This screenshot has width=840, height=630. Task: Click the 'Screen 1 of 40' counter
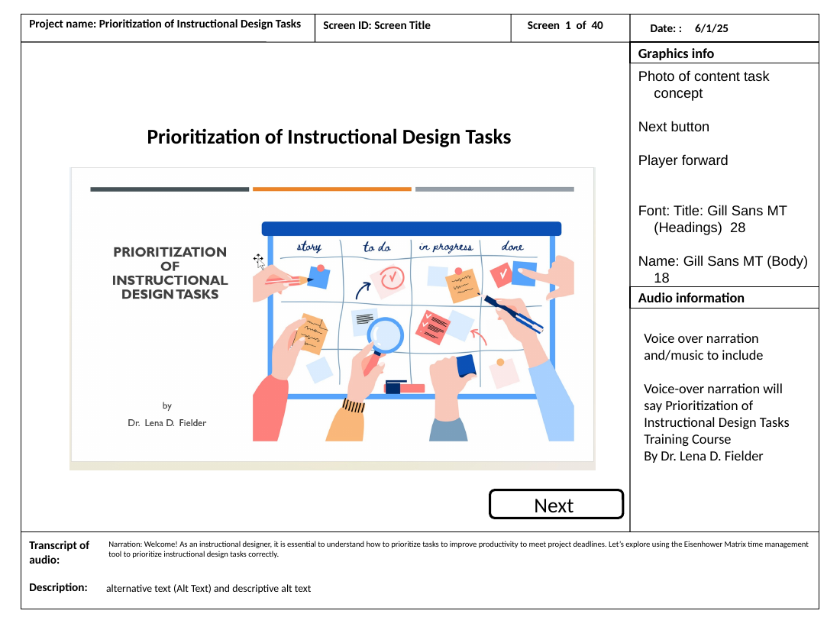point(564,25)
